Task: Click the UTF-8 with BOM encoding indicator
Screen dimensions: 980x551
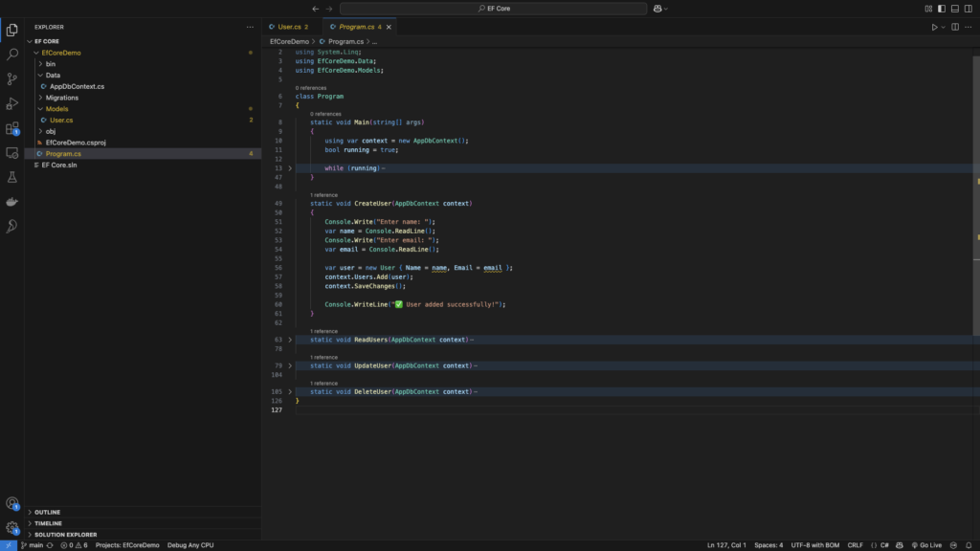Action: 815,545
